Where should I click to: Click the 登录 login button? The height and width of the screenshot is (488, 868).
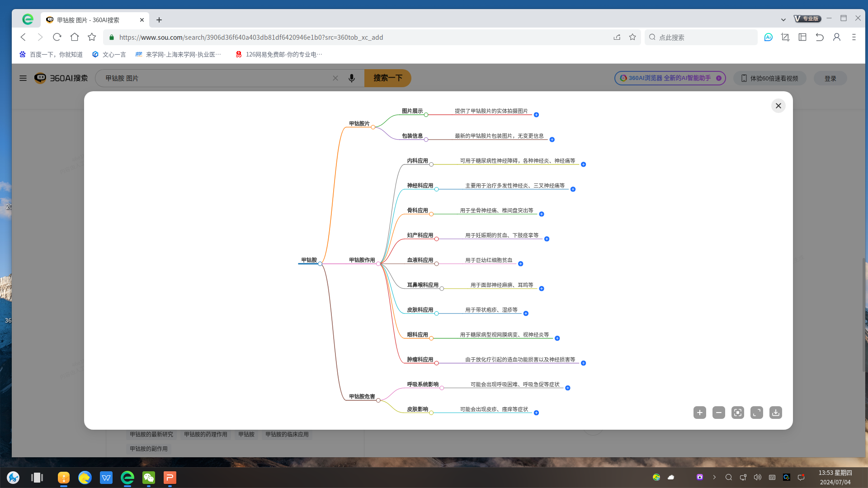click(x=830, y=78)
